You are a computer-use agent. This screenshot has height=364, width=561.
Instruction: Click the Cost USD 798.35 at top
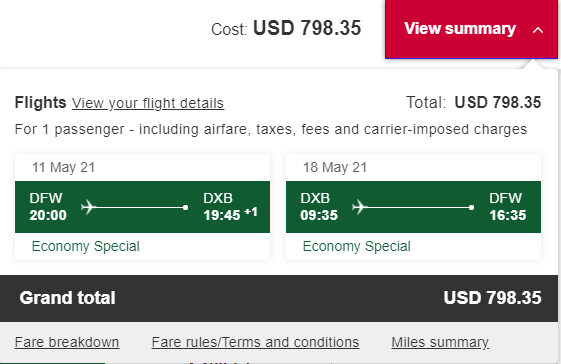coord(286,28)
